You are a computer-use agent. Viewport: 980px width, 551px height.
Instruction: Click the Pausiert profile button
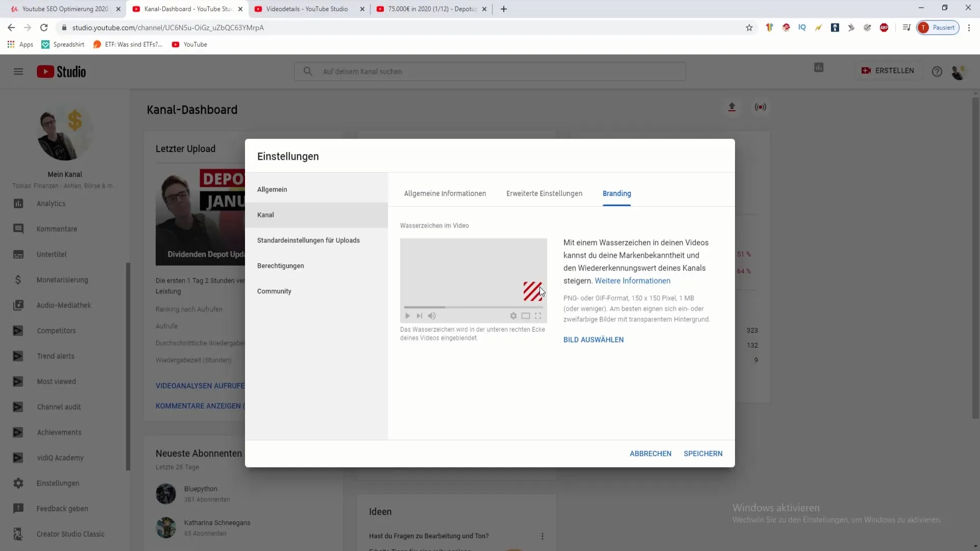pos(938,28)
